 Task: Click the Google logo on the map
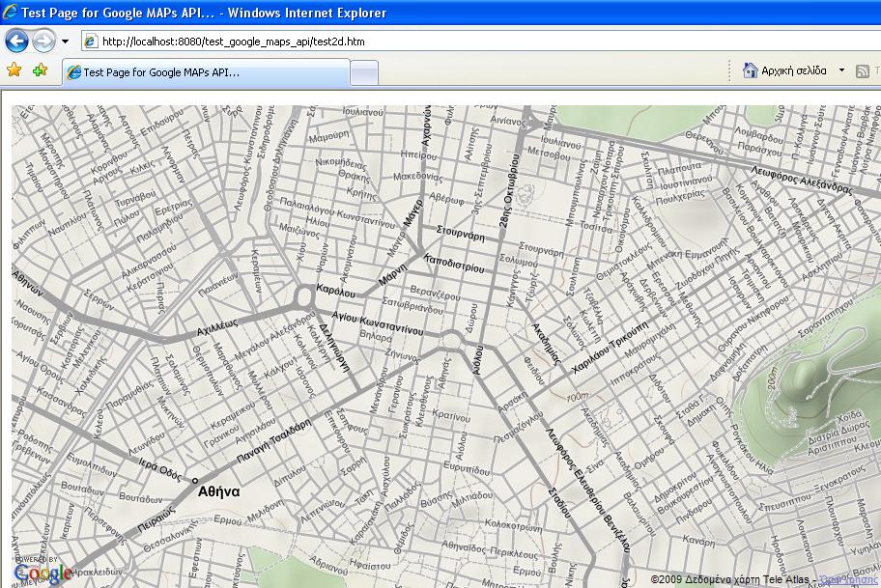coord(43,573)
